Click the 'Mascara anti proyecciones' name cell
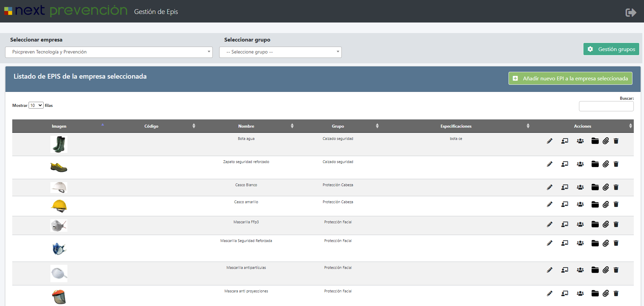Image resolution: width=644 pixels, height=306 pixels. pos(246,291)
